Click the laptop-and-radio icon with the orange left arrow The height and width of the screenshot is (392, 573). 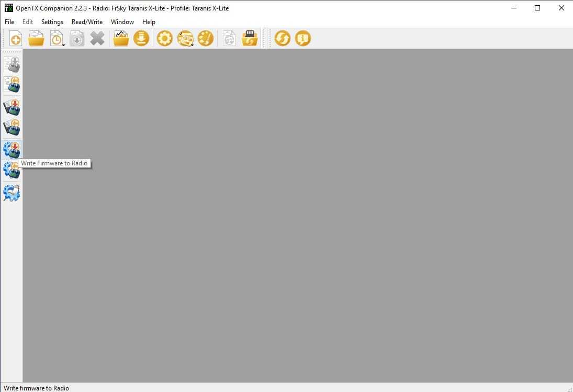coord(12,128)
